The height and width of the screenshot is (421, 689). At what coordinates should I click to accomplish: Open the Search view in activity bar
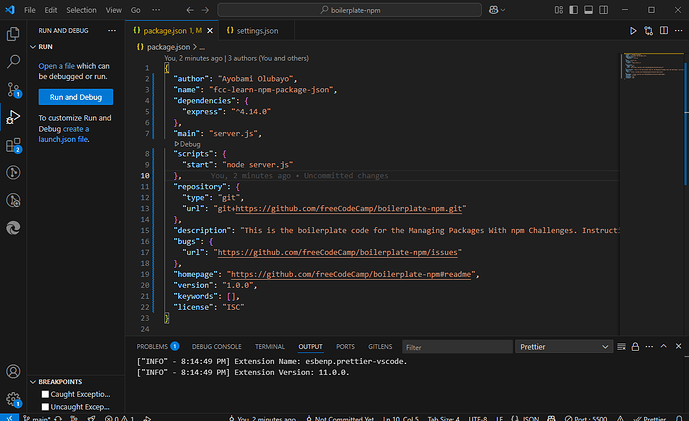click(13, 62)
